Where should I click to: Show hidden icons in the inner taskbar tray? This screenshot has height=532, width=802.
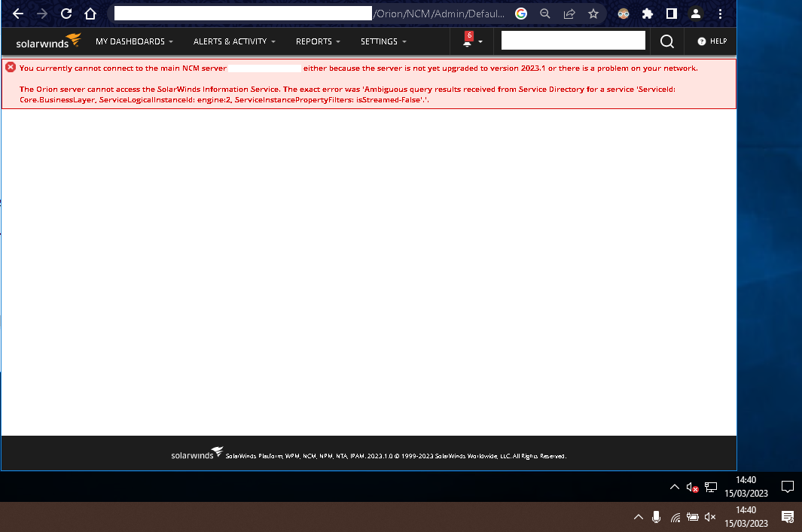[675, 487]
